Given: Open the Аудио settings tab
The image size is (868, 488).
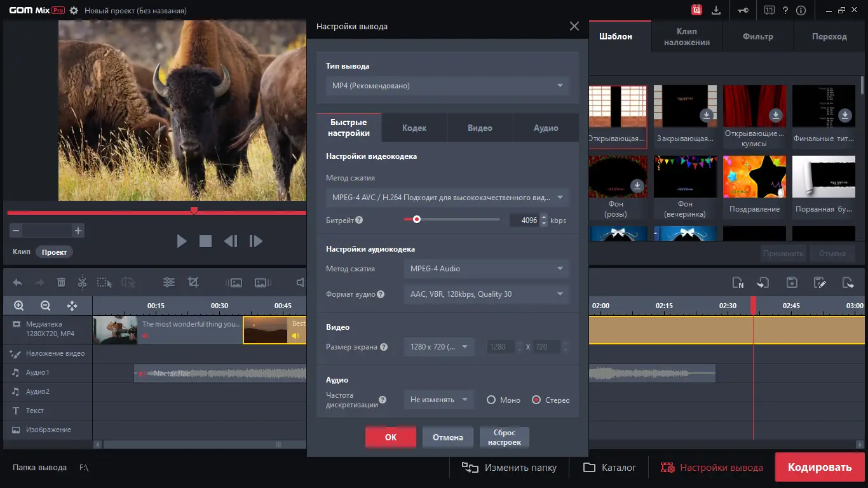Looking at the screenshot, I should [546, 128].
